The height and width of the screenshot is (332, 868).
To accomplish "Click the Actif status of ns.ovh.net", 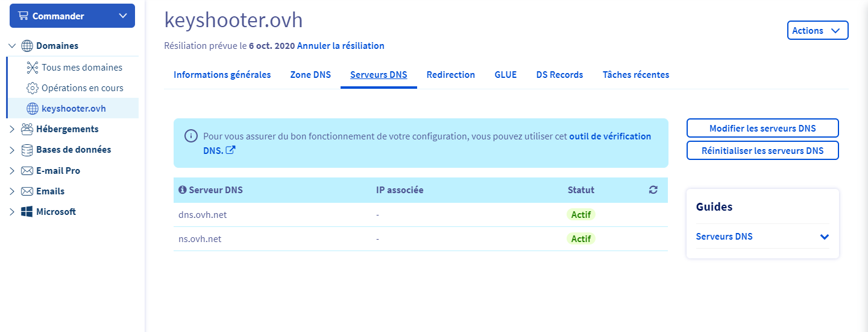I will pyautogui.click(x=581, y=239).
